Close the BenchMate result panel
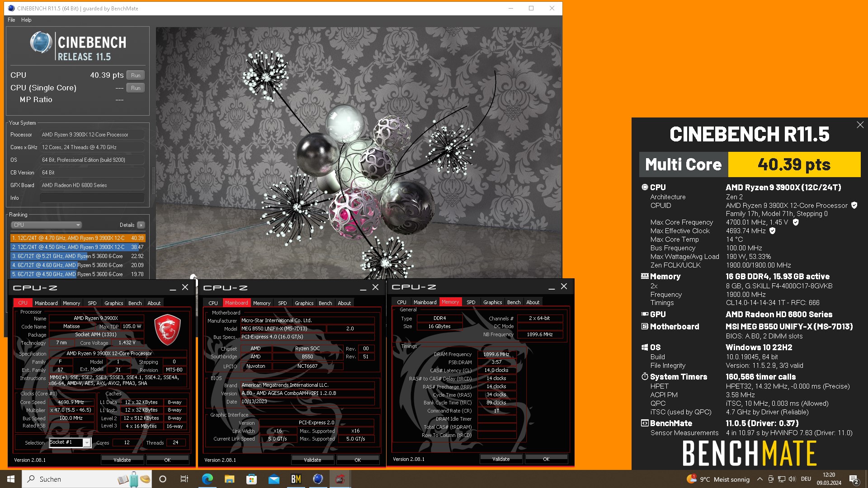868x488 pixels. (860, 125)
